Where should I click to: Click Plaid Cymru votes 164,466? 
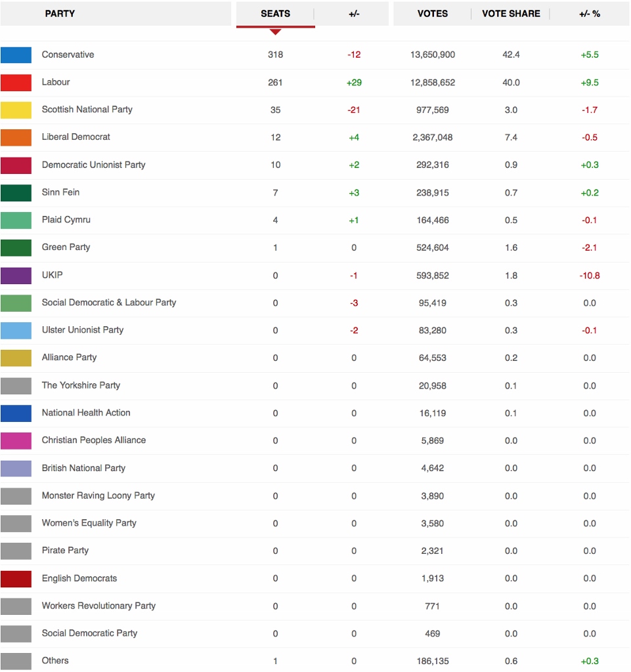pos(433,220)
